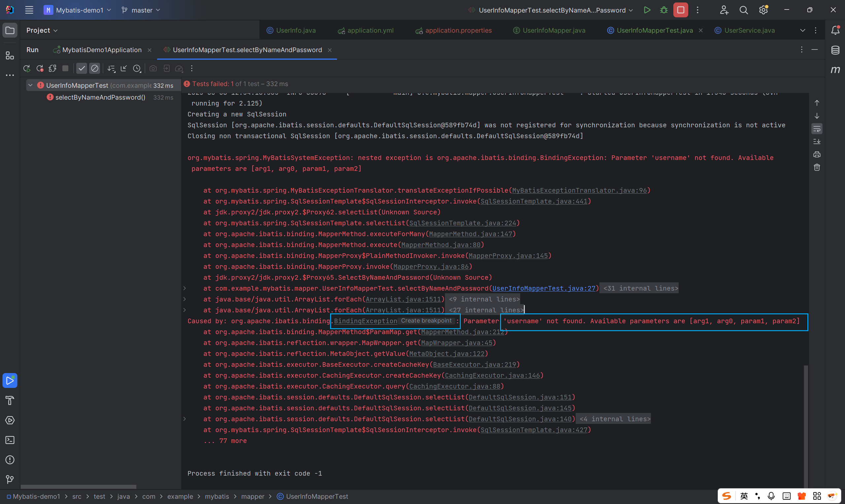Screen dimensions: 845x504
Task: Open the Terminal tool window
Action: click(x=10, y=440)
